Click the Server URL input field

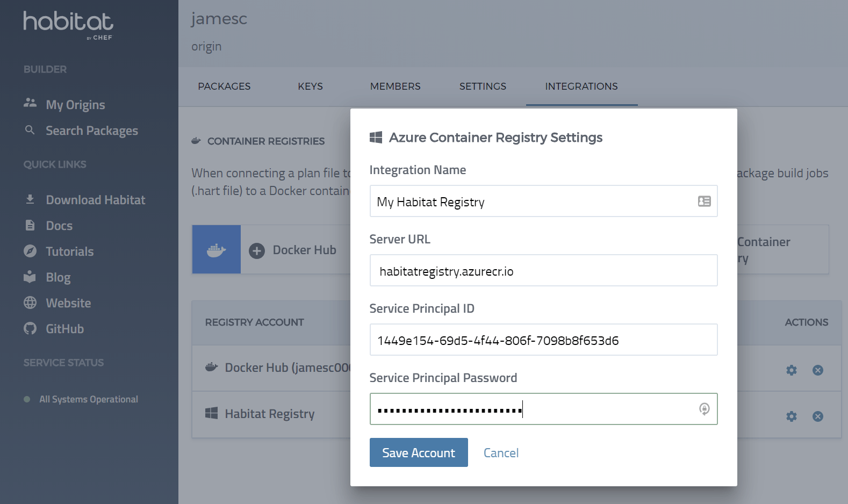pyautogui.click(x=543, y=271)
